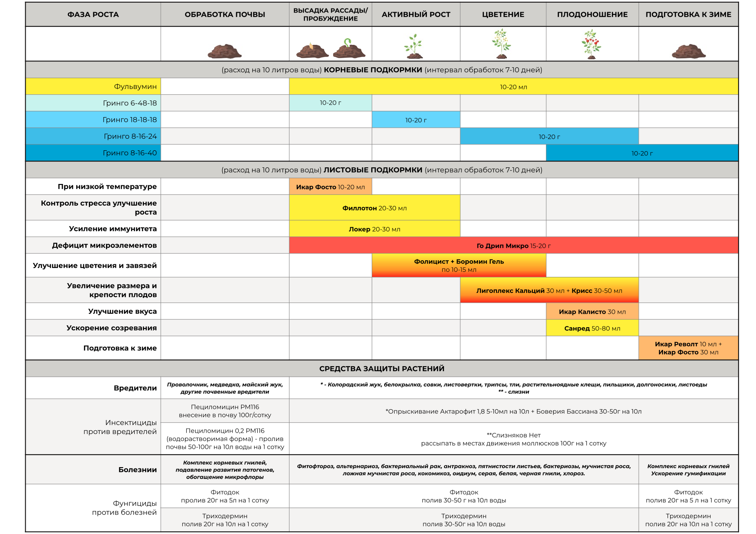Screen dimensions: 756x534
Task: Click the Санред 50-80 мл cell
Action: (x=593, y=328)
